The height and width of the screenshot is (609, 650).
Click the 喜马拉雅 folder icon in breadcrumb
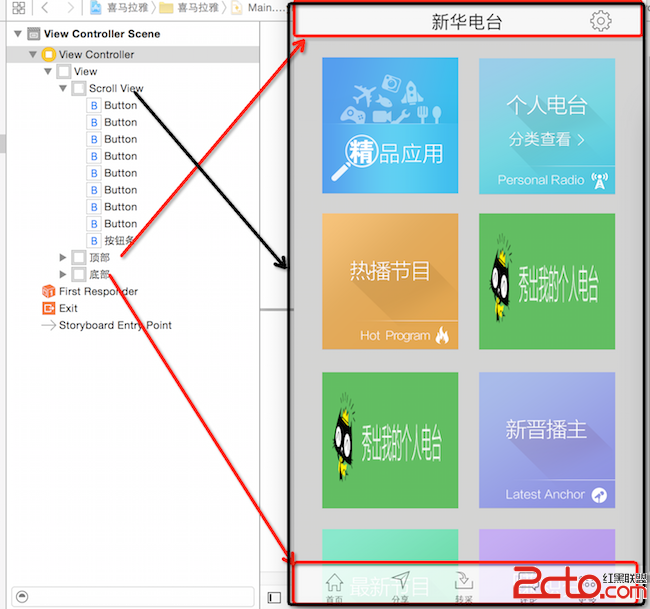coord(166,8)
